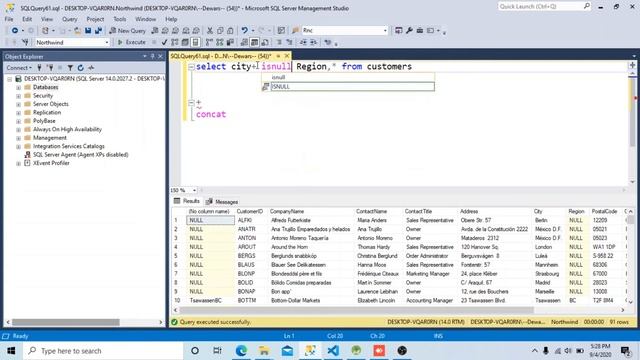
Task: Click the New Query toolbar button
Action: [127, 31]
